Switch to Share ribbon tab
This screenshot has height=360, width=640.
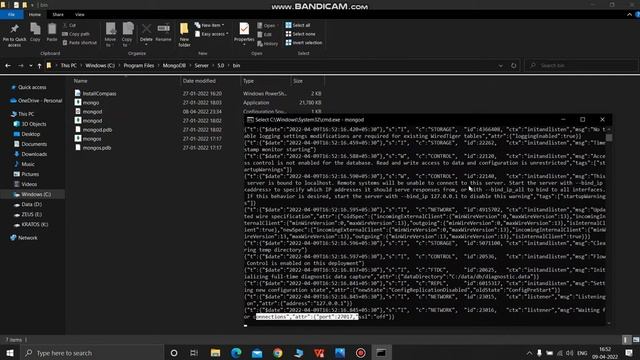tap(58, 14)
